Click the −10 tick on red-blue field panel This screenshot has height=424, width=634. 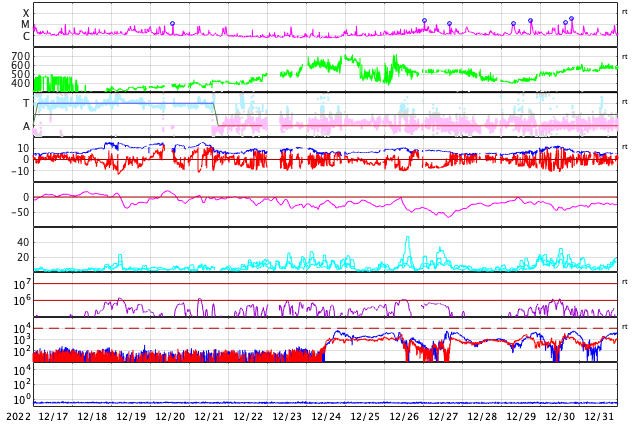20,171
